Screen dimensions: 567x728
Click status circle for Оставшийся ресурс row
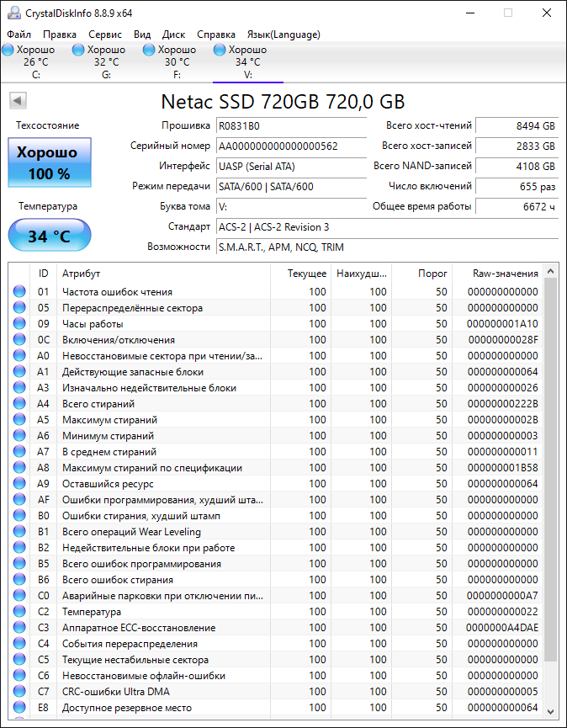(19, 483)
